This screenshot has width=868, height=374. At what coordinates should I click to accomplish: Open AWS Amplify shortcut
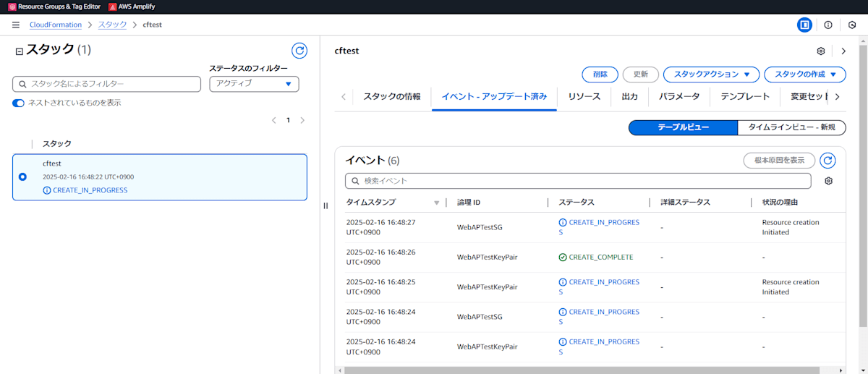click(131, 7)
